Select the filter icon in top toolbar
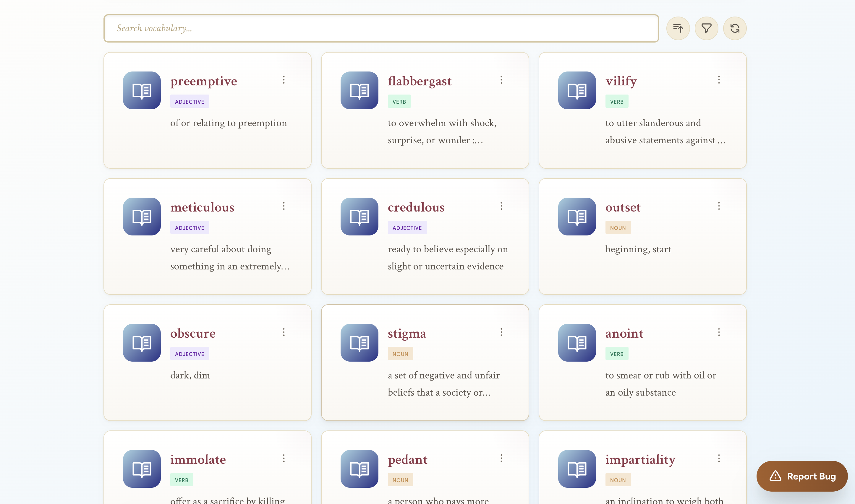The width and height of the screenshot is (855, 504). point(706,28)
